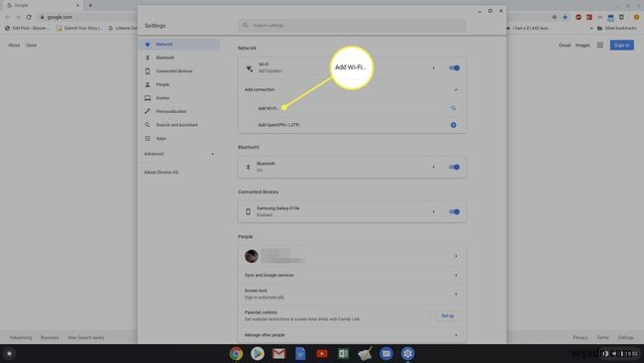Image resolution: width=644 pixels, height=363 pixels.
Task: Launch YouTube from the shelf
Action: point(322,353)
